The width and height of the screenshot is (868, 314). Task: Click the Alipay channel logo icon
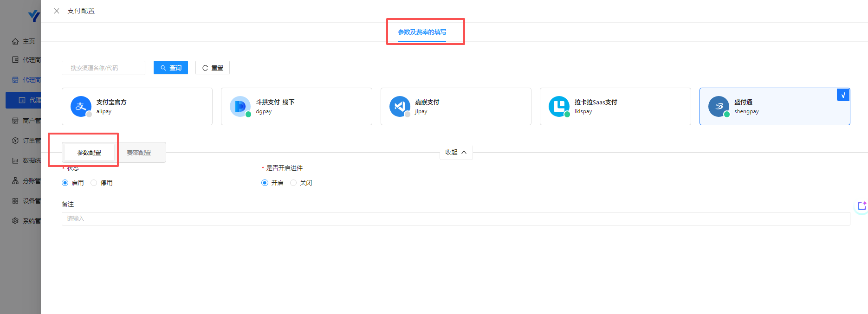pos(81,106)
